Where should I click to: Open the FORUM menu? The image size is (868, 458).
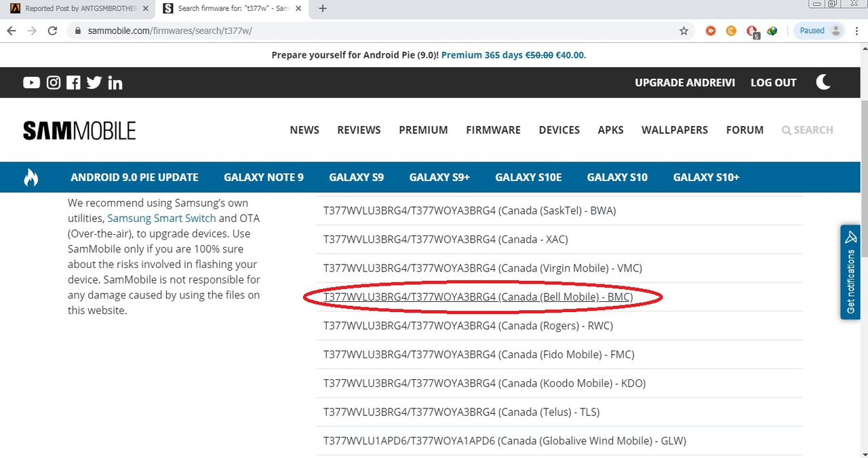[x=745, y=130]
